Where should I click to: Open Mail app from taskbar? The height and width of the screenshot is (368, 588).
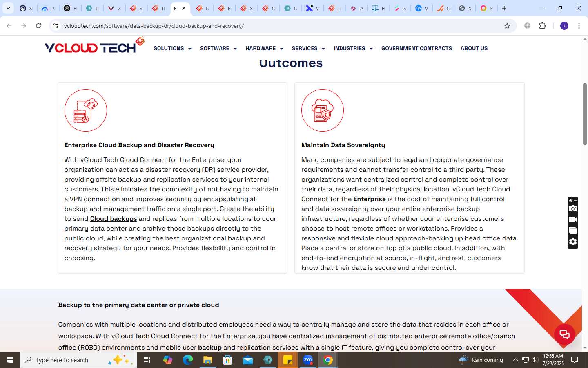248,360
